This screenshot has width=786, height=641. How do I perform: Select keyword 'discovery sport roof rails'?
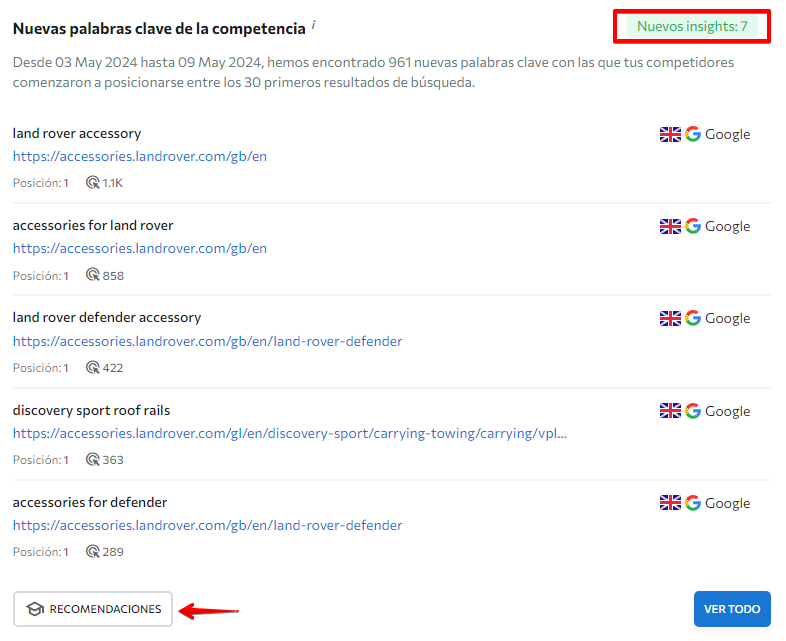91,410
